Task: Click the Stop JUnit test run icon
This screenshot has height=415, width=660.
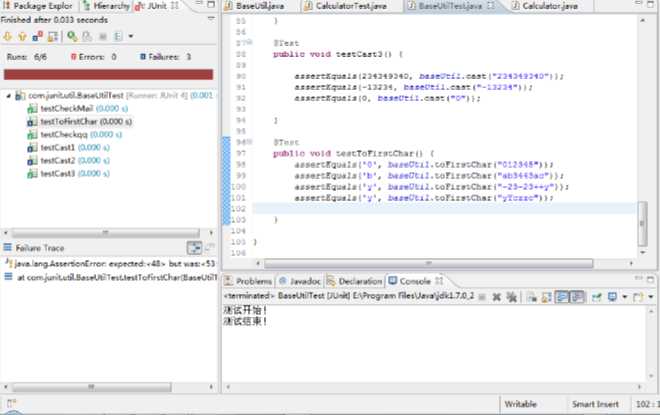Action: click(103, 37)
